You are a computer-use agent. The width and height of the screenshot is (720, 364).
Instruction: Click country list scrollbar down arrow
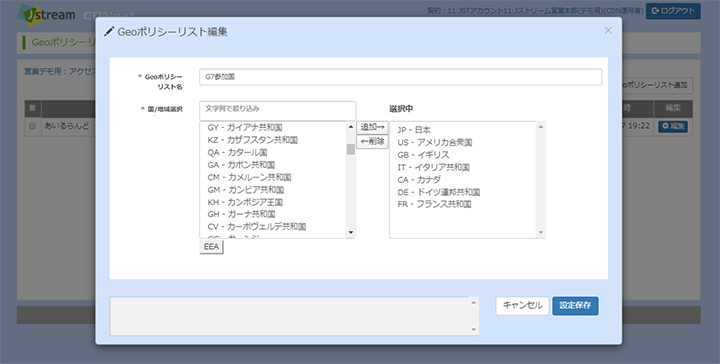351,233
